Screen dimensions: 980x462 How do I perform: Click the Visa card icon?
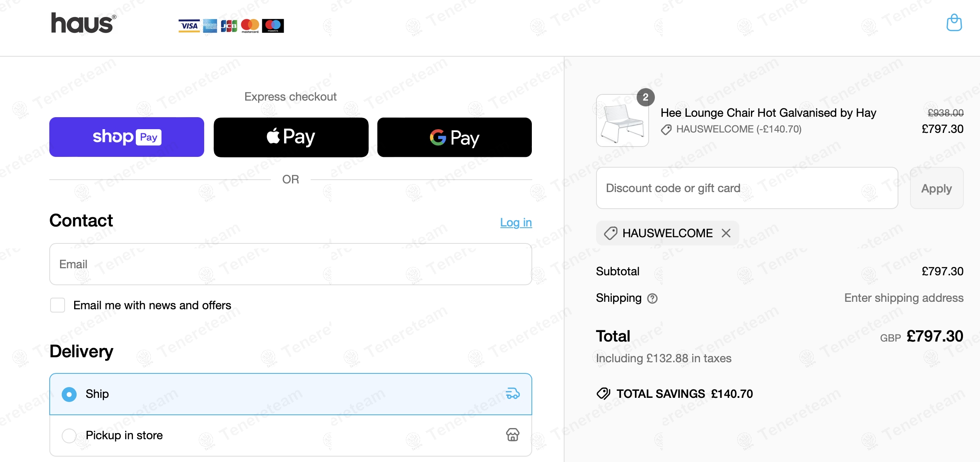pos(189,26)
